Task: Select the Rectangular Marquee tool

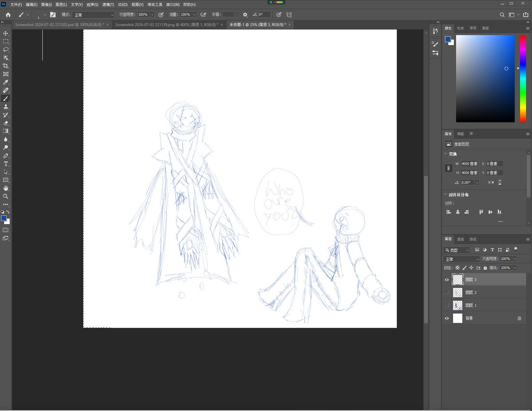Action: coord(6,41)
